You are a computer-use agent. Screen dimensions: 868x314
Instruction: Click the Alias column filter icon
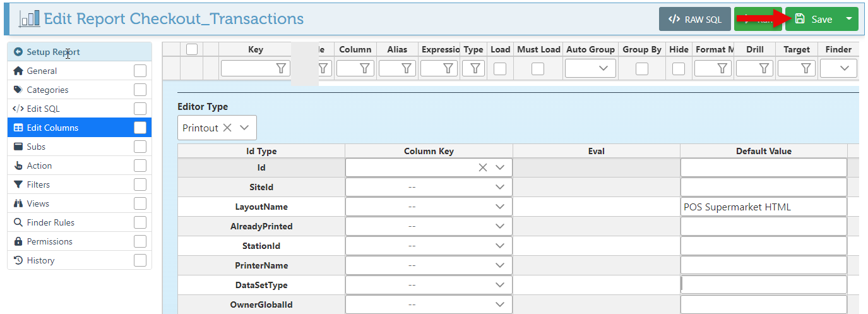coord(406,68)
